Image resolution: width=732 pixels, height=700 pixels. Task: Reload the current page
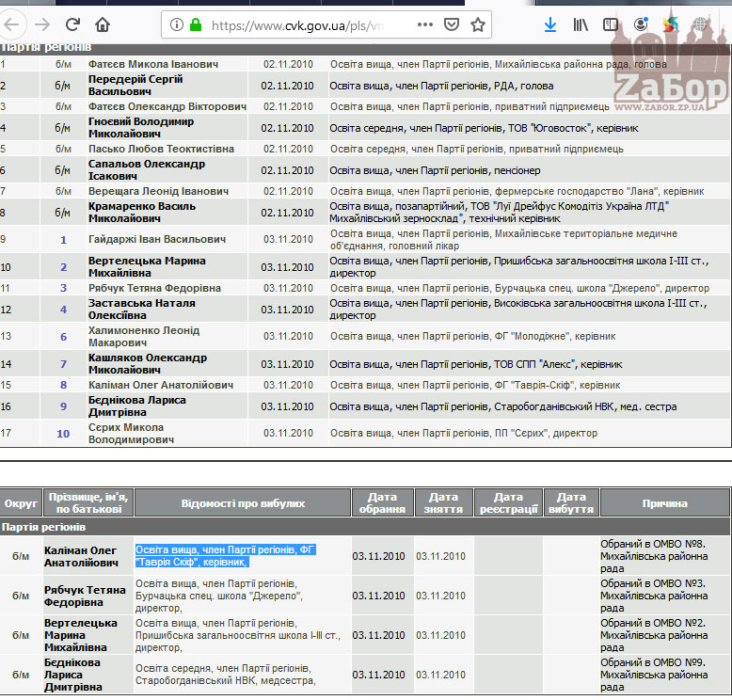click(x=72, y=24)
